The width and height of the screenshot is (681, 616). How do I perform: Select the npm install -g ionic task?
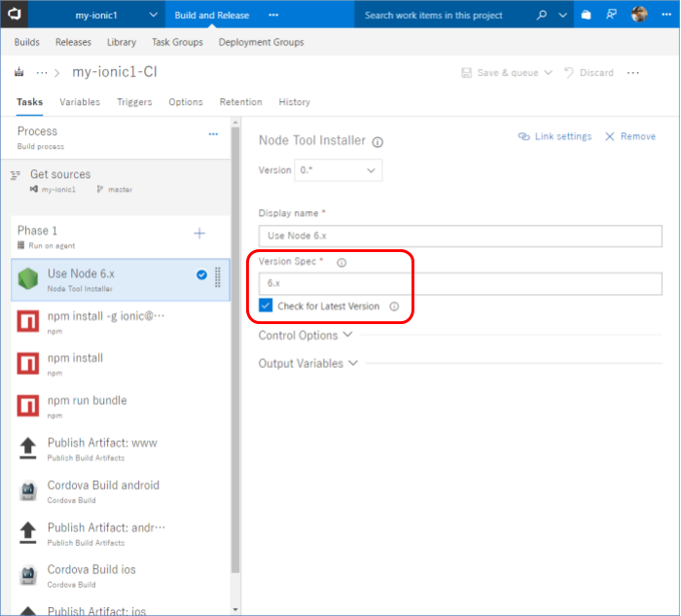pos(121,323)
